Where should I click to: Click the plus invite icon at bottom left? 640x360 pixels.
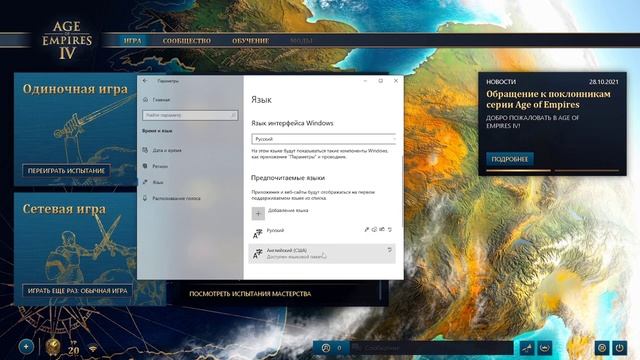tap(26, 347)
